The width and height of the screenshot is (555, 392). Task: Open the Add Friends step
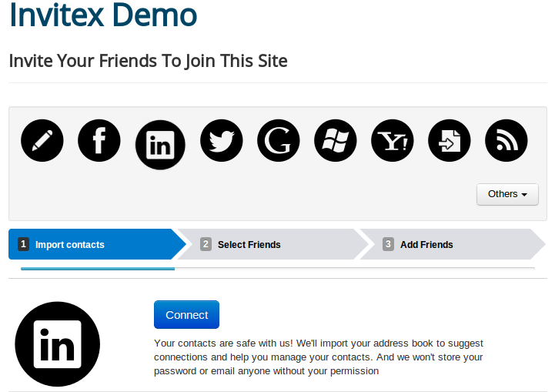point(426,245)
